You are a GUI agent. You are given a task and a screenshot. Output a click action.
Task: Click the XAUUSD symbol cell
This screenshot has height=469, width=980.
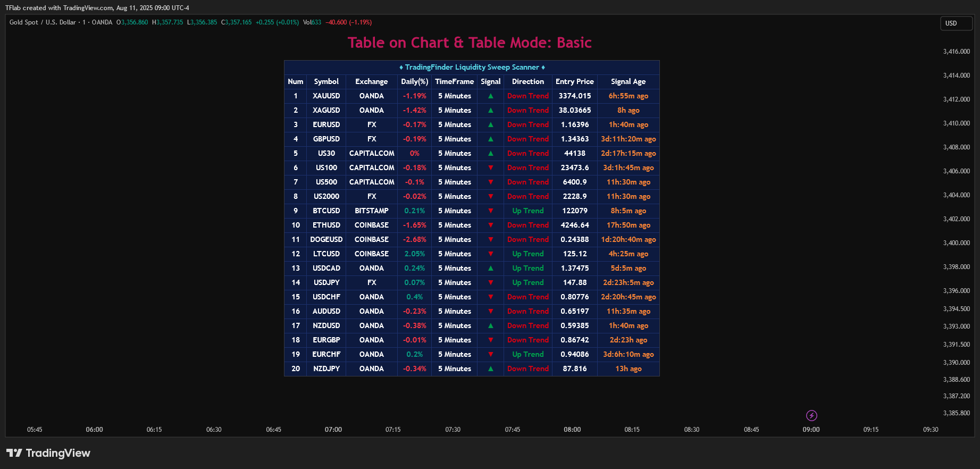(326, 96)
